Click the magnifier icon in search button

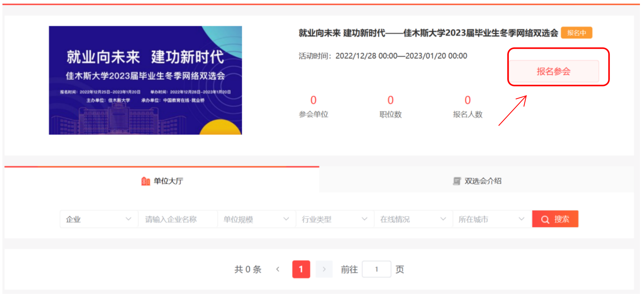pyautogui.click(x=545, y=219)
